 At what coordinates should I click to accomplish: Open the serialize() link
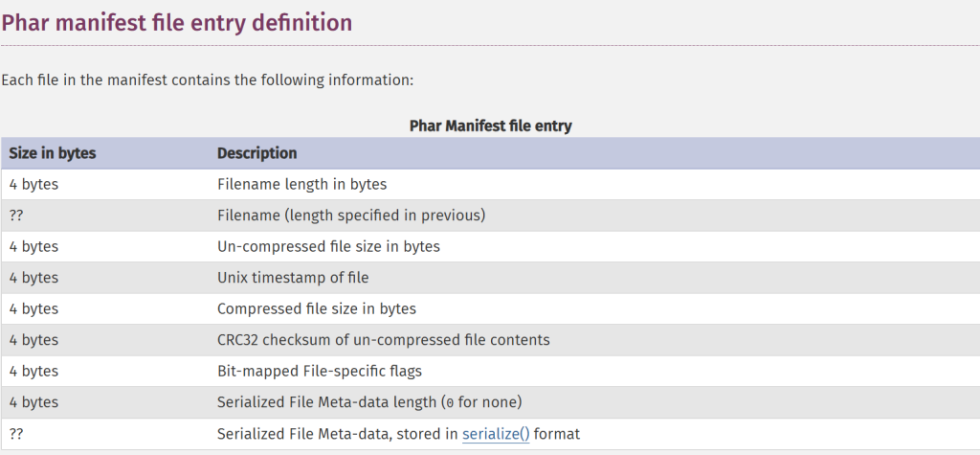pyautogui.click(x=495, y=434)
